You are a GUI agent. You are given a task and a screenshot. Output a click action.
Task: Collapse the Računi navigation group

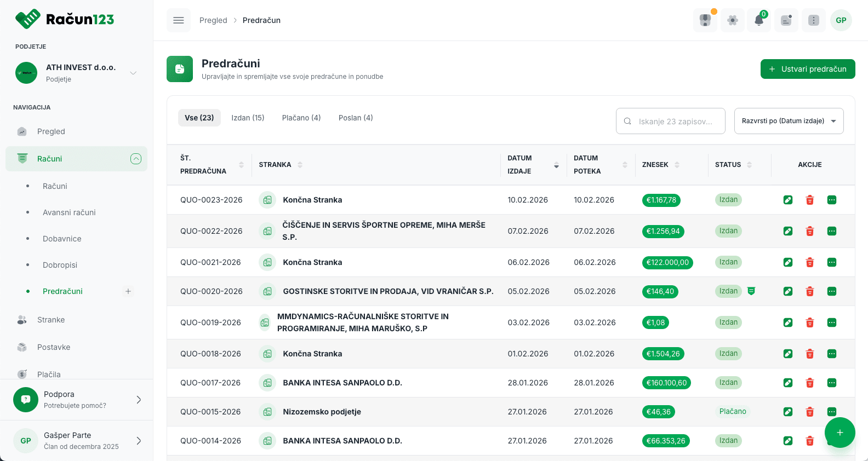(135, 159)
